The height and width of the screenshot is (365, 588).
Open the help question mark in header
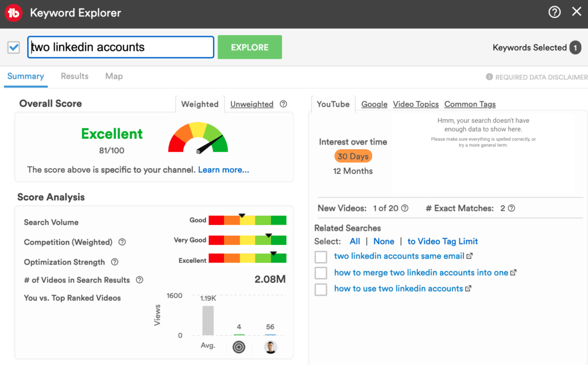coord(554,13)
